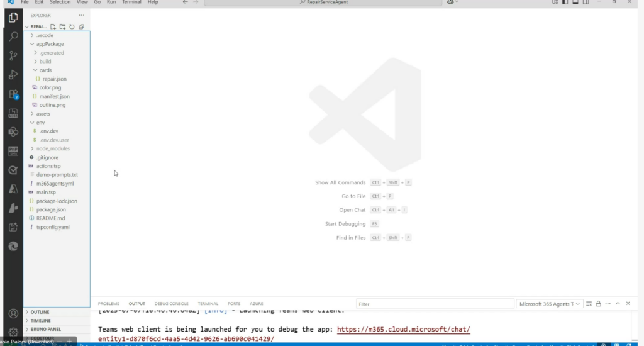Open the Edge tools icon in activity bar

pyautogui.click(x=13, y=246)
